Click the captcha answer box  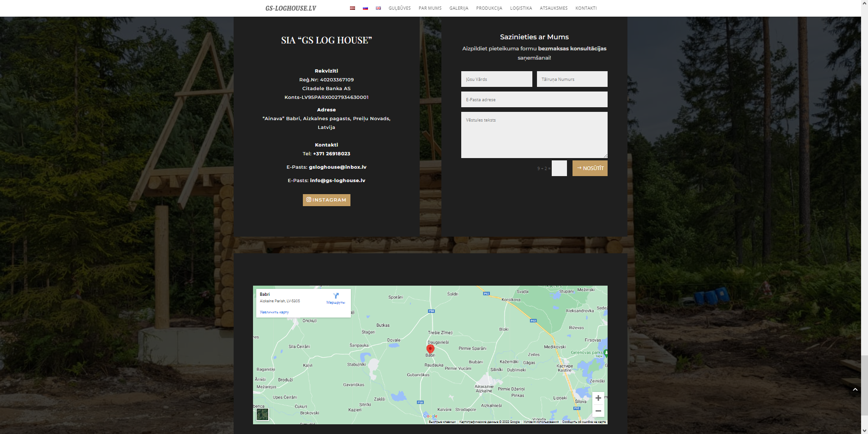click(559, 168)
